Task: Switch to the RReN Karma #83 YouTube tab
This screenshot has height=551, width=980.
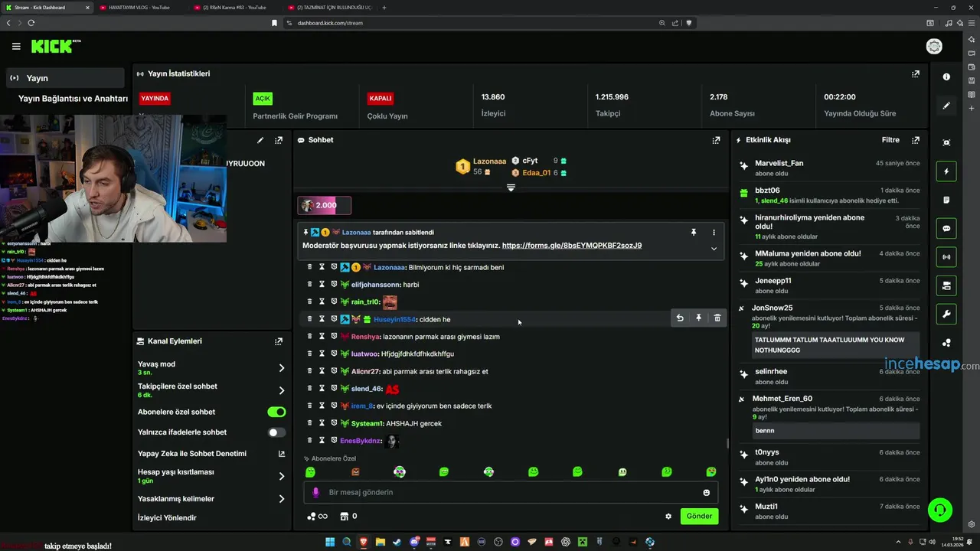Action: (234, 8)
